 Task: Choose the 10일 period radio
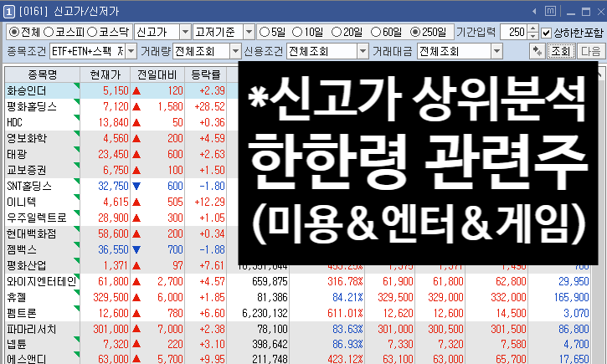point(297,32)
